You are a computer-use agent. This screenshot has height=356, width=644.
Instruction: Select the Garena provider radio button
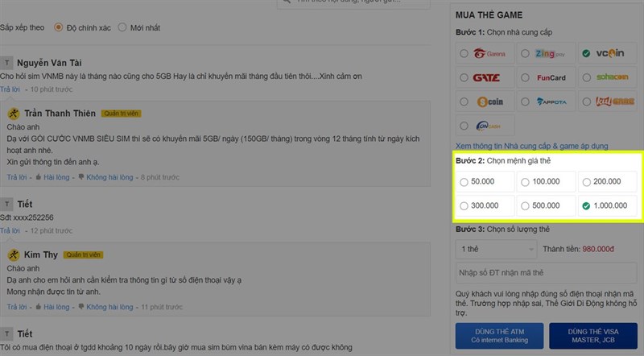tap(464, 53)
